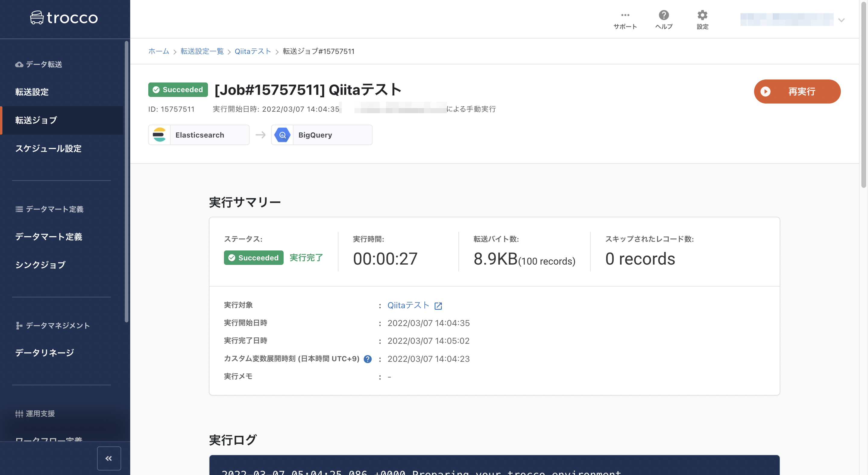Click help icon next to カスタム変数展開時刻
The width and height of the screenshot is (868, 475).
click(368, 359)
